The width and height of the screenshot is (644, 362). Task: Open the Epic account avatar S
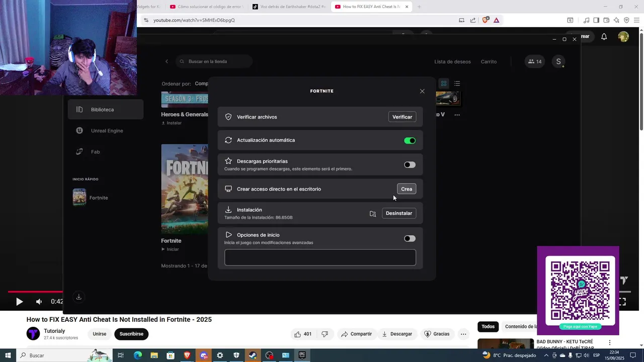[x=558, y=61]
